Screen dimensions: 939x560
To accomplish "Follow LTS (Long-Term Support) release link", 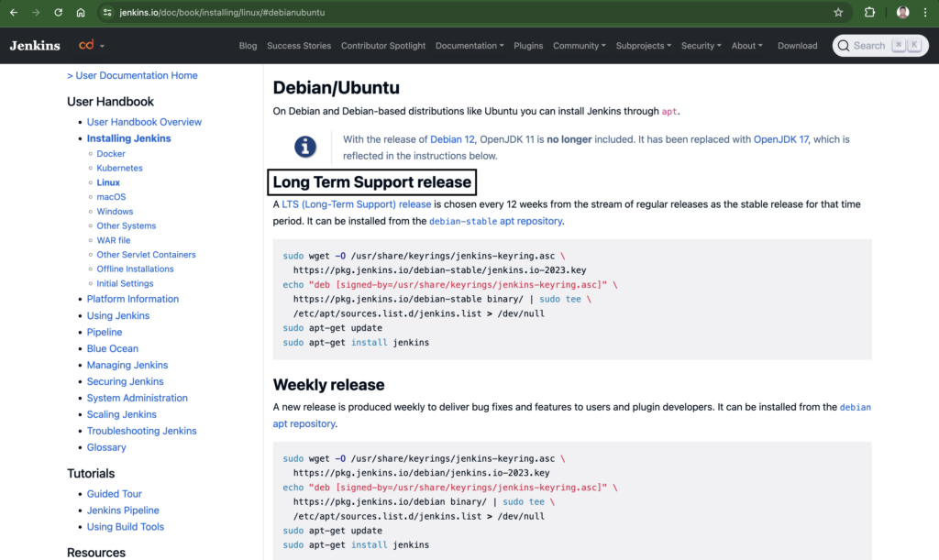I will 357,204.
